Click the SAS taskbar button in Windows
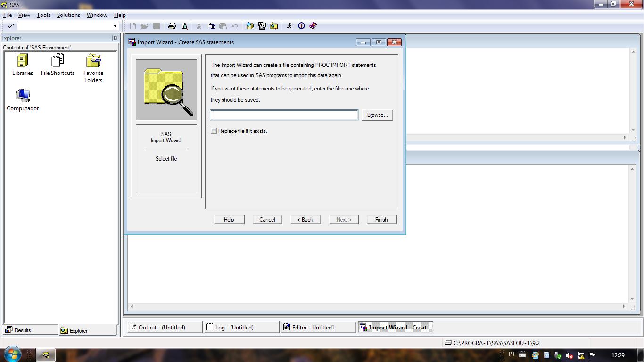 click(46, 355)
